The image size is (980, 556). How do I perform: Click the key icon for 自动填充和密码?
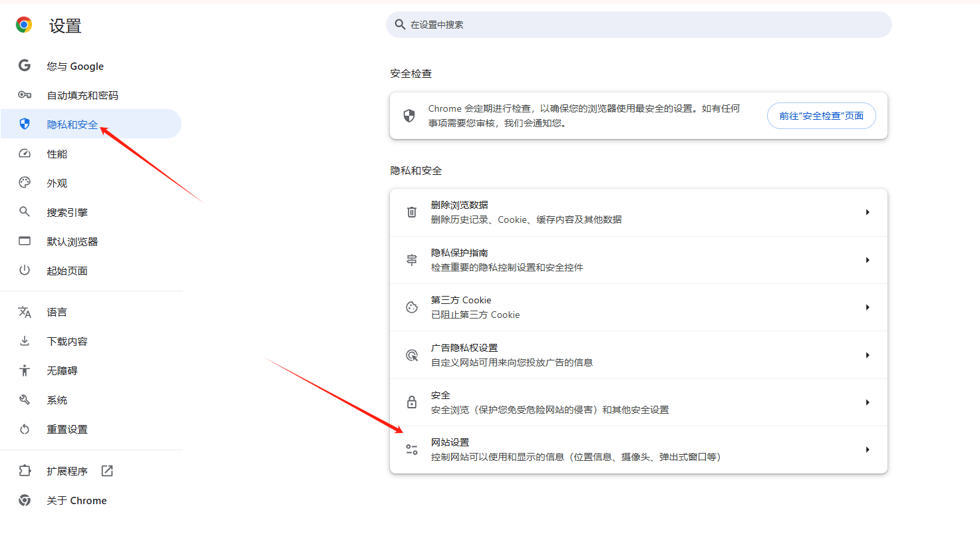[25, 95]
